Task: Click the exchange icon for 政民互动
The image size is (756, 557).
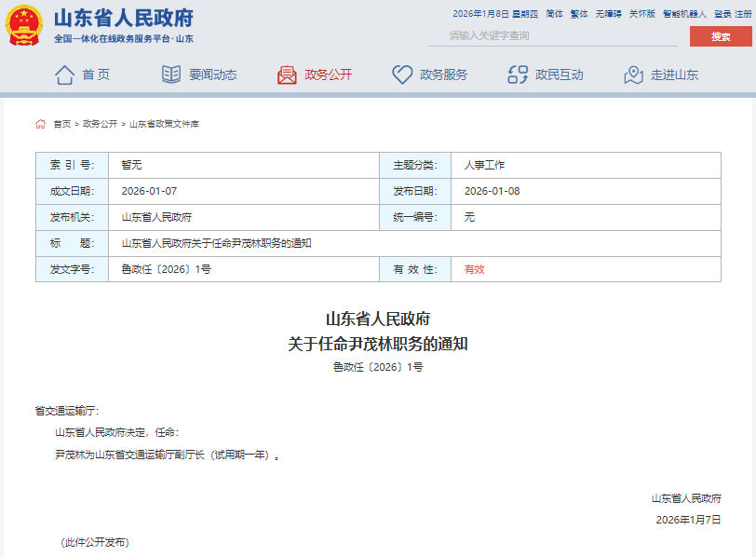Action: tap(518, 75)
